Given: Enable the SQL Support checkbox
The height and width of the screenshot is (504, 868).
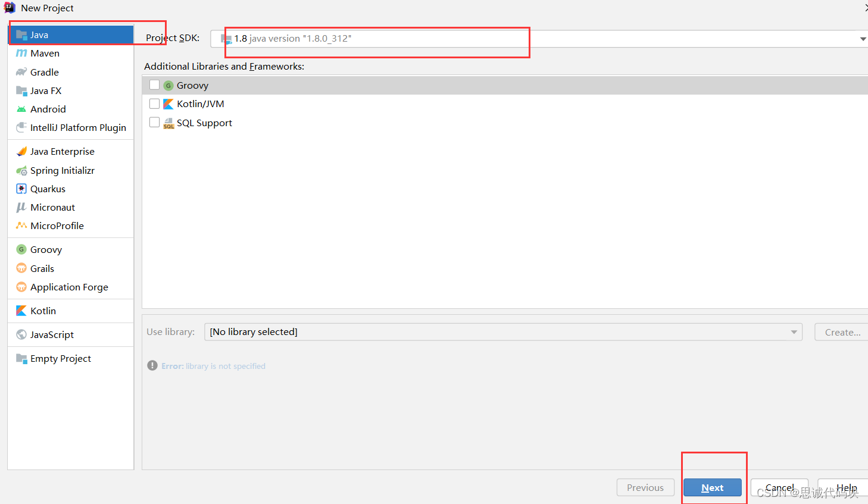Looking at the screenshot, I should point(155,123).
